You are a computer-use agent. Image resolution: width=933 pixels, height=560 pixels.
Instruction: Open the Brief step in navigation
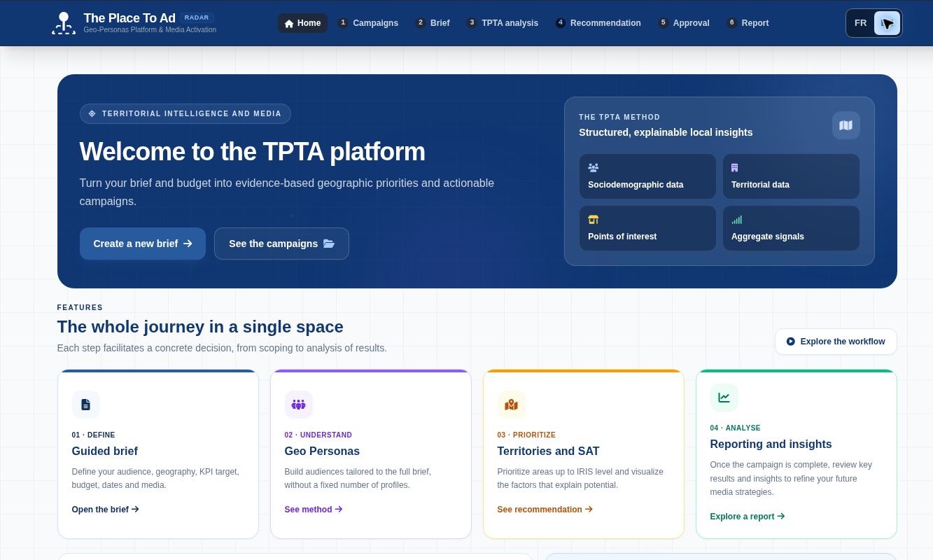pos(433,23)
